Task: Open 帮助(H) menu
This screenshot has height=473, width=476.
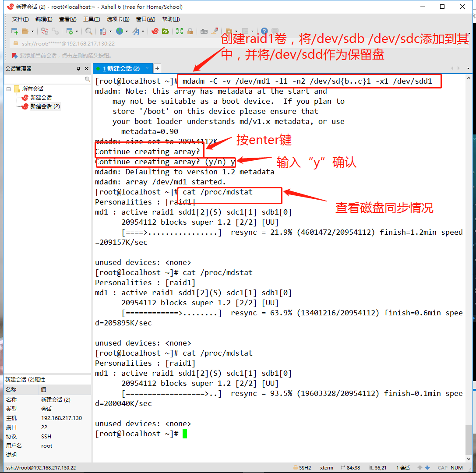Action: click(171, 19)
